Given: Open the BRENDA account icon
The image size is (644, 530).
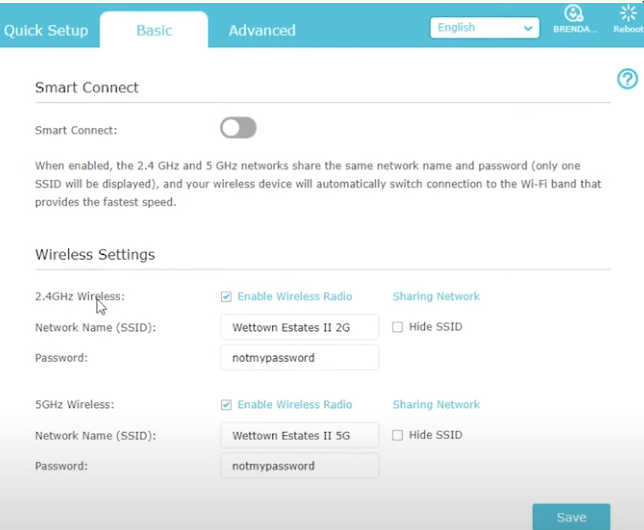Looking at the screenshot, I should (574, 15).
